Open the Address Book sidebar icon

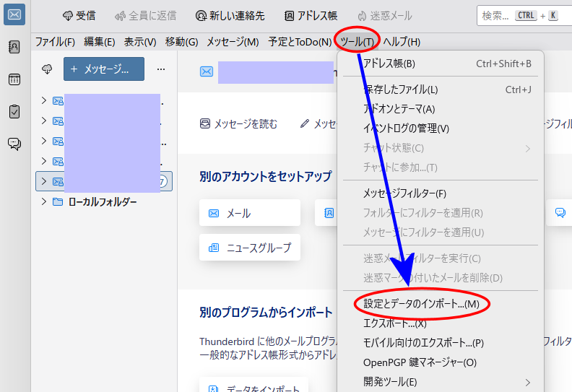pyautogui.click(x=14, y=47)
